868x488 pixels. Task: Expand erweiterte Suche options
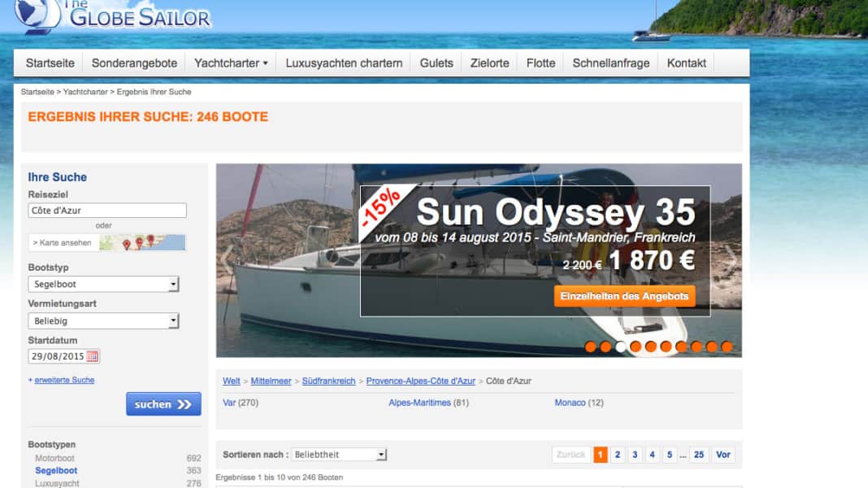[64, 380]
